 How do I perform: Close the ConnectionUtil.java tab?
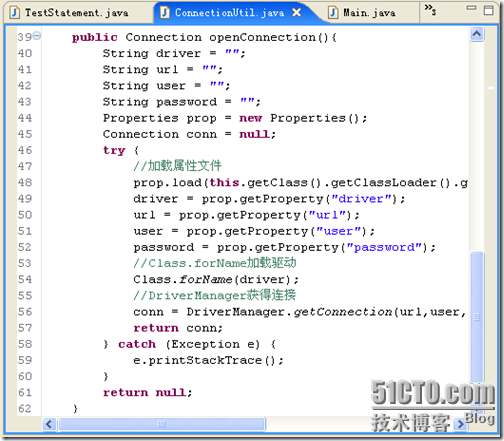[296, 13]
